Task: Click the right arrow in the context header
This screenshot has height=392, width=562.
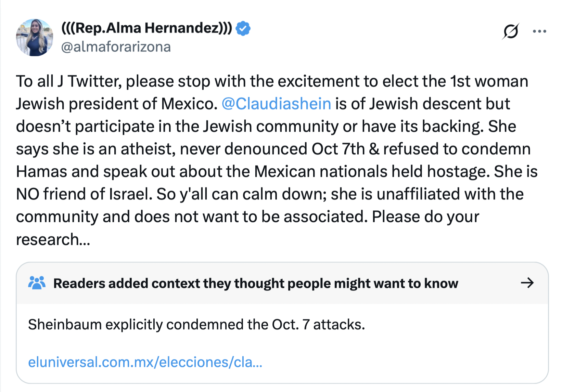Action: (x=527, y=283)
